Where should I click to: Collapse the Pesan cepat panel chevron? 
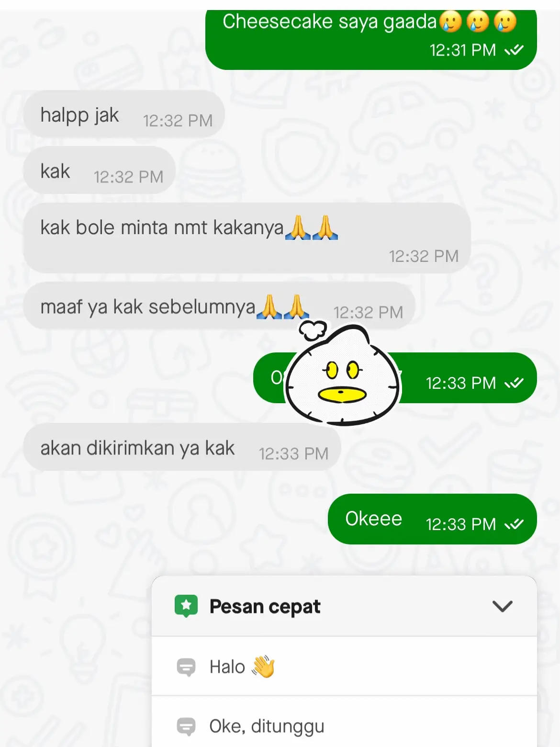503,606
